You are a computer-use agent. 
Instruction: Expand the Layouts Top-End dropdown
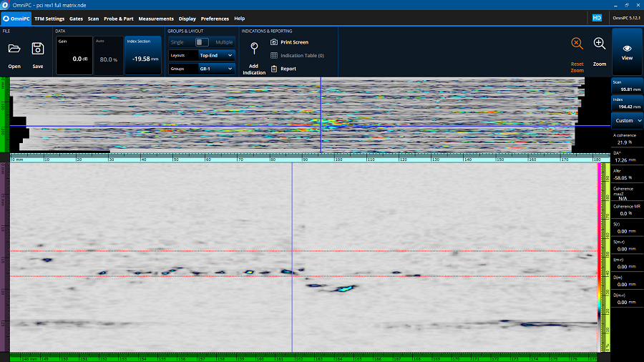click(216, 55)
